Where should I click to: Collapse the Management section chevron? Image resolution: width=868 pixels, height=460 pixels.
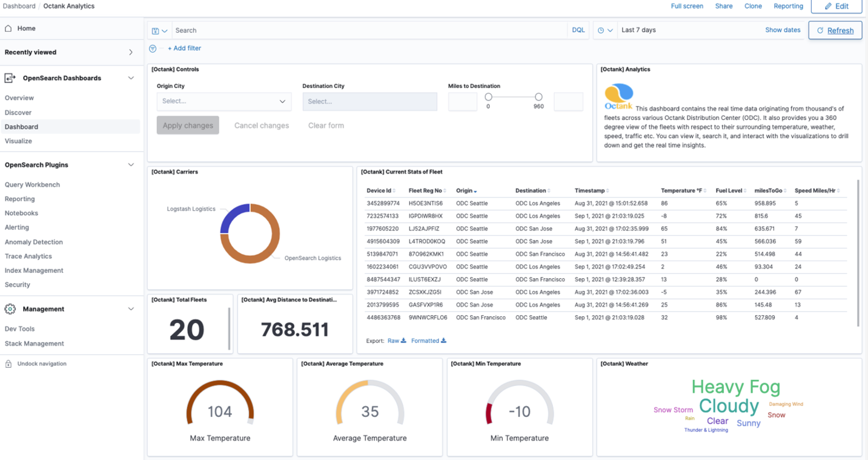(x=131, y=309)
